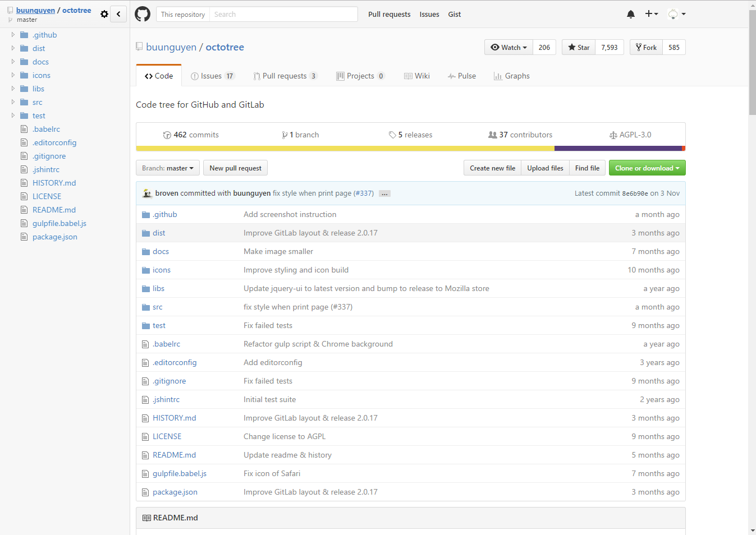Click This repository search scope label

[183, 14]
